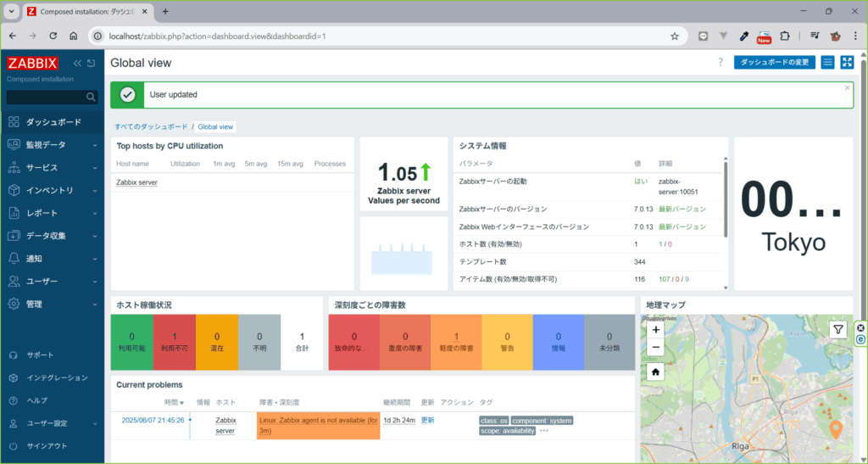
Task: Show more tags ellipsis in problem row
Action: click(x=543, y=431)
